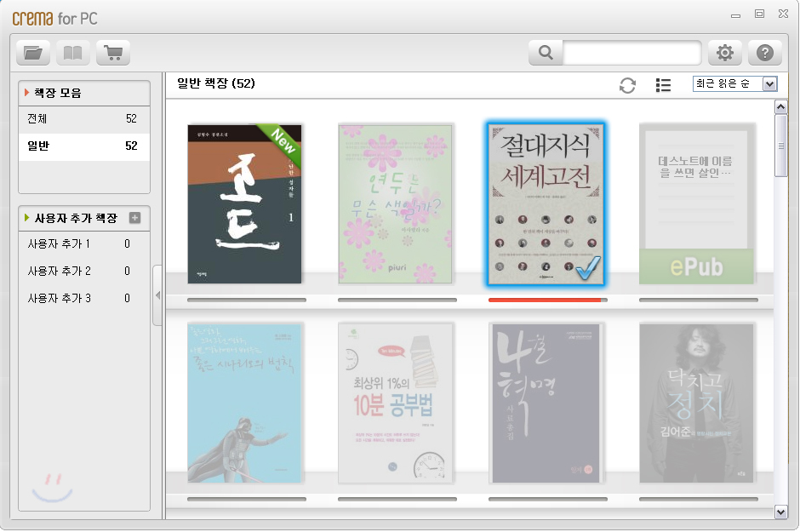Select 사용자 추가 3 bookshelf
This screenshot has height=532, width=800.
(84, 298)
